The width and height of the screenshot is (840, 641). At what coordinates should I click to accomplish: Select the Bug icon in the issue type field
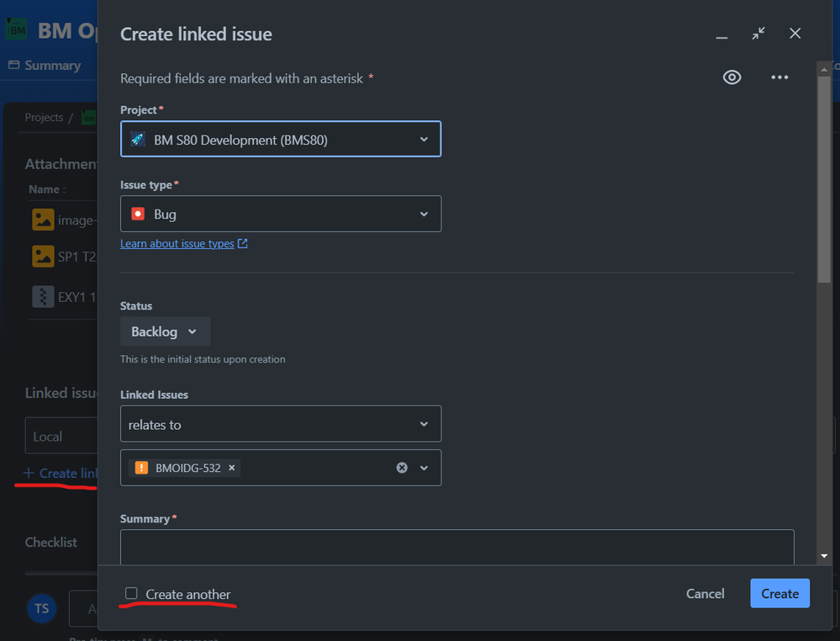coord(138,214)
